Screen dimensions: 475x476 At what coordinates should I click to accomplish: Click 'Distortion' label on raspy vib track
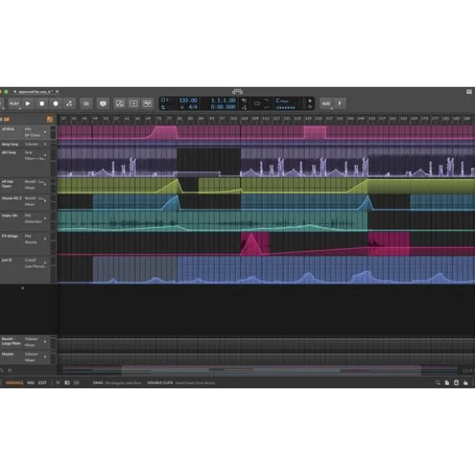pos(33,221)
